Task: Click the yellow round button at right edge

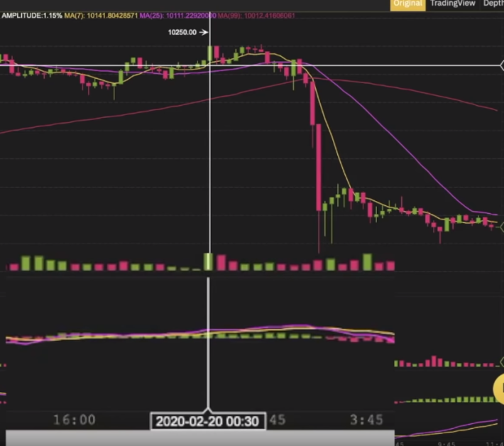Action: click(x=498, y=388)
